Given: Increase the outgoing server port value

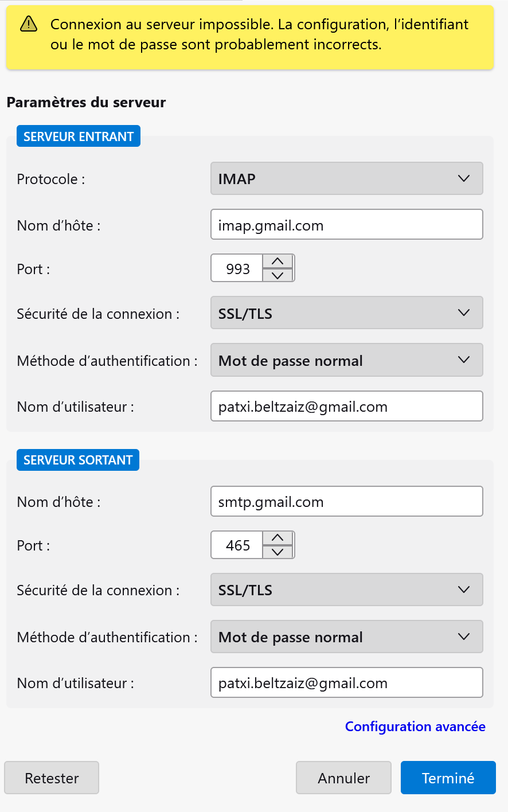Looking at the screenshot, I should click(278, 538).
